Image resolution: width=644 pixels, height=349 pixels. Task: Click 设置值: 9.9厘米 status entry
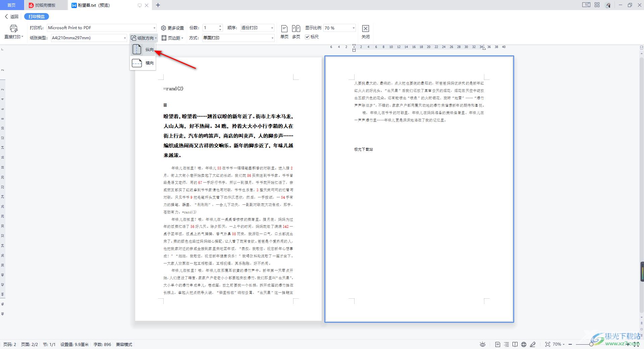pyautogui.click(x=74, y=345)
